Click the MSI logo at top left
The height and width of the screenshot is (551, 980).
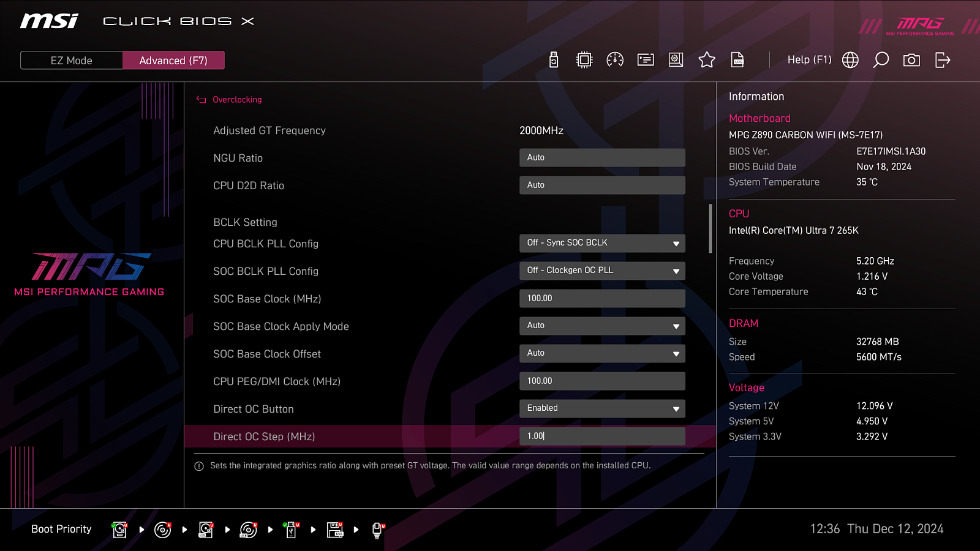coord(49,21)
